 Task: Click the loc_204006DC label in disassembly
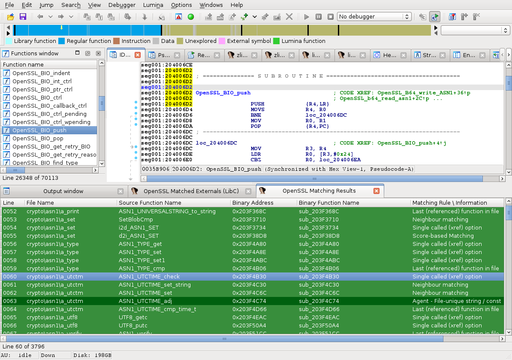216,143
